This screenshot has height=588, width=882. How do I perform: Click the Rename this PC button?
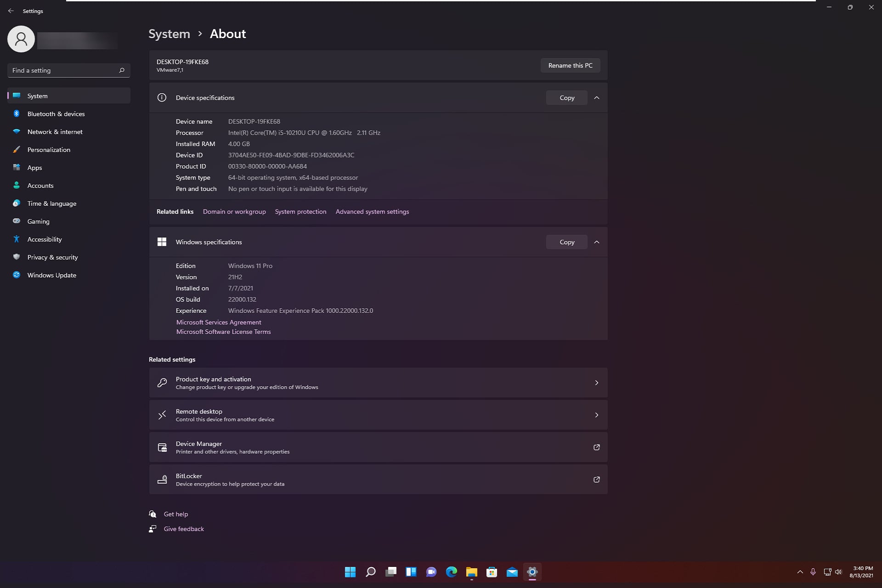pyautogui.click(x=570, y=65)
